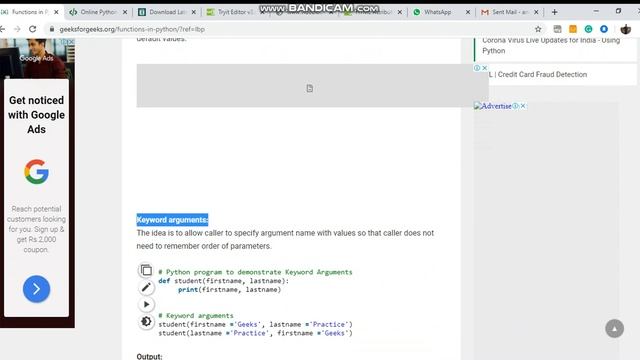Click the highlighted Keyword arguments heading
This screenshot has width=640, height=360.
point(172,220)
